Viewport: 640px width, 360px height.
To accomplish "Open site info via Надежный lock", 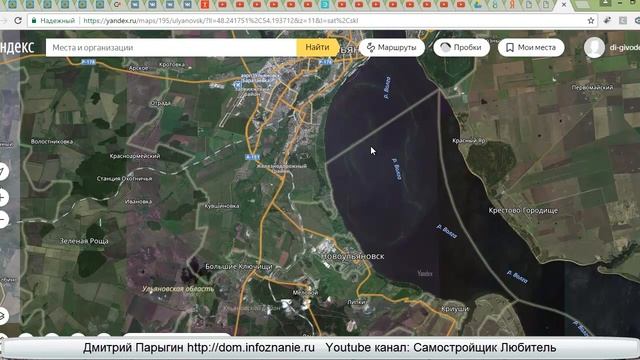I will [x=53, y=20].
